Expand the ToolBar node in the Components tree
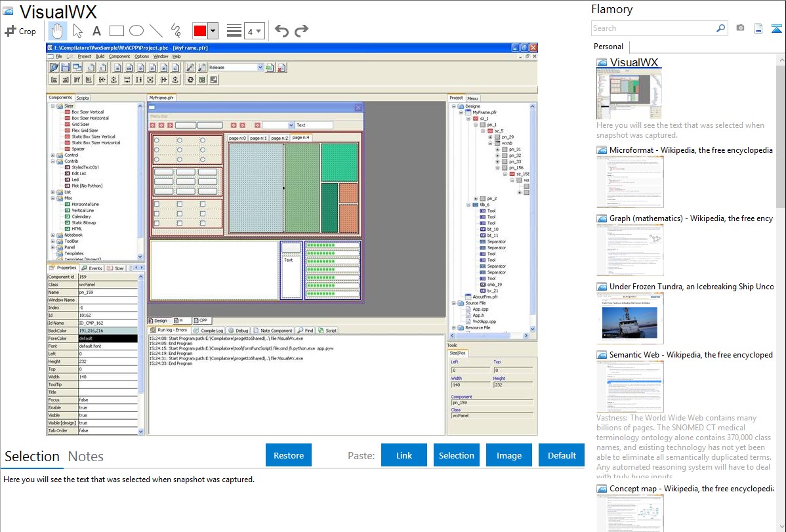The height and width of the screenshot is (532, 786). 52,241
